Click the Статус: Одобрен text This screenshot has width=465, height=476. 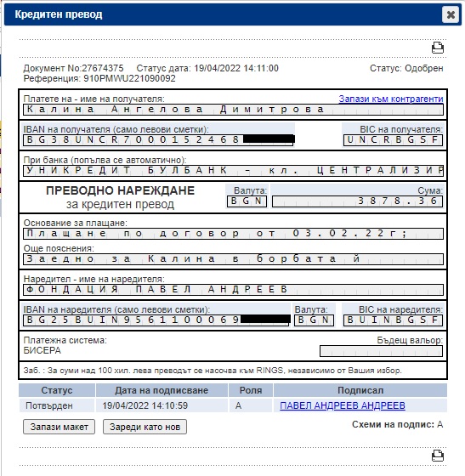[406, 68]
